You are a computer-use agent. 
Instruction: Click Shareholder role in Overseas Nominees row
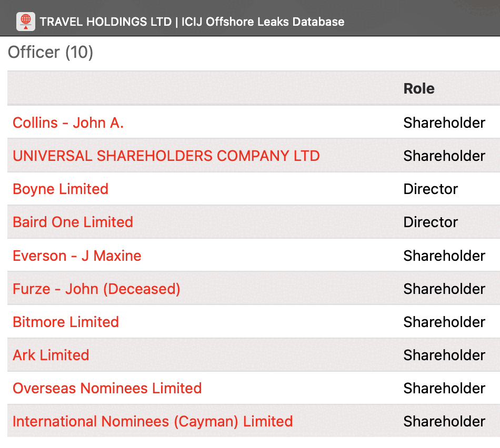(444, 388)
